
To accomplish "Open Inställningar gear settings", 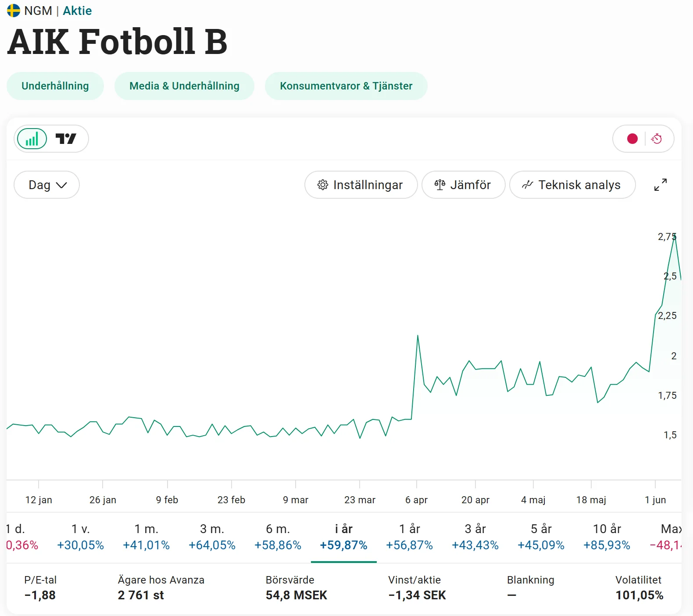I will tap(361, 185).
